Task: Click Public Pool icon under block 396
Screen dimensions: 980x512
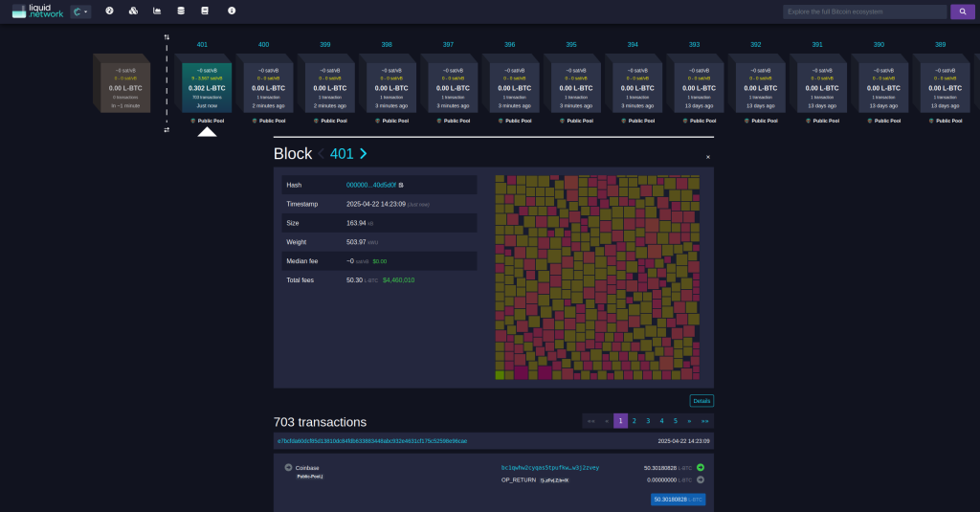Action: click(501, 121)
